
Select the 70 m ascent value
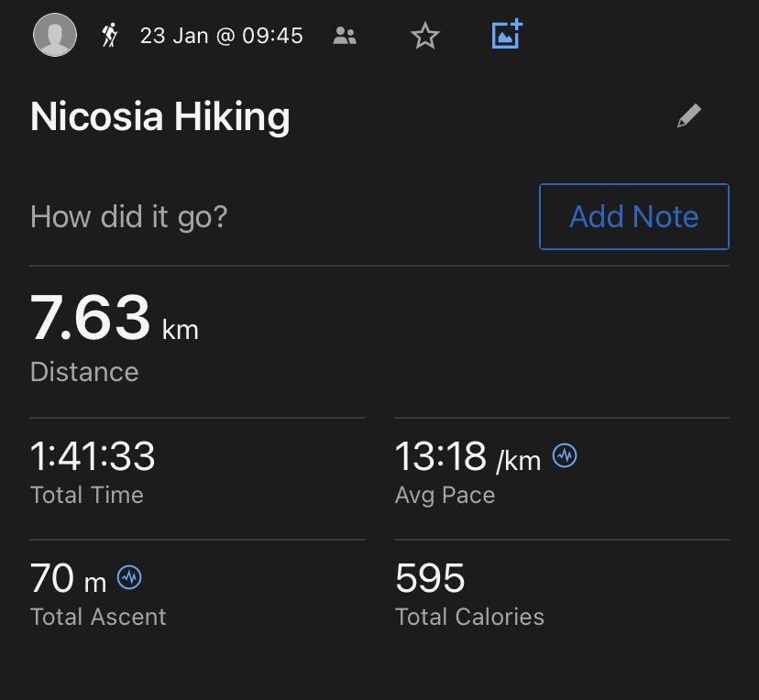(68, 578)
